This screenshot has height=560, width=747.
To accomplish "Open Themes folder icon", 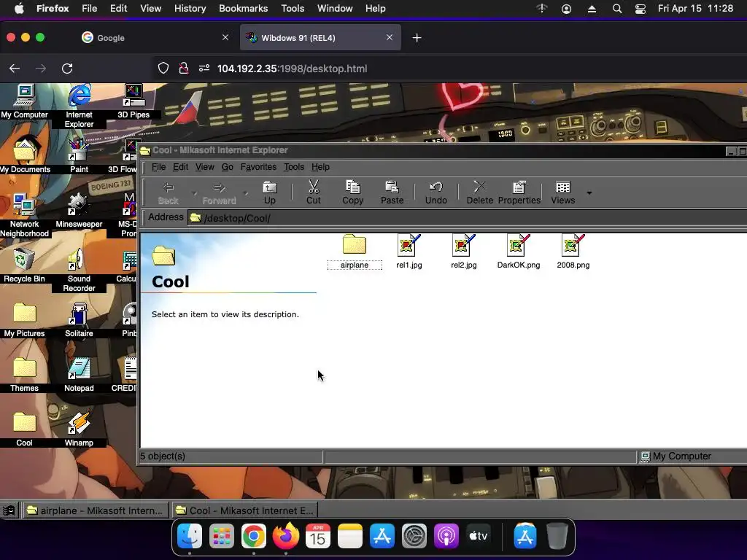I will (x=24, y=374).
